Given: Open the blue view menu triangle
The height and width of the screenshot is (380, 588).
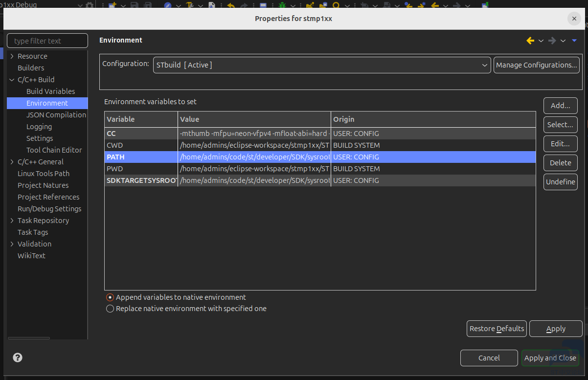Looking at the screenshot, I should (574, 41).
